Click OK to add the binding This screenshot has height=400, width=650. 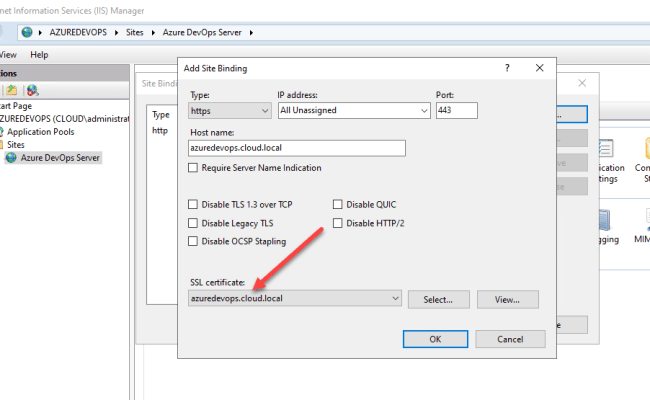tap(435, 339)
